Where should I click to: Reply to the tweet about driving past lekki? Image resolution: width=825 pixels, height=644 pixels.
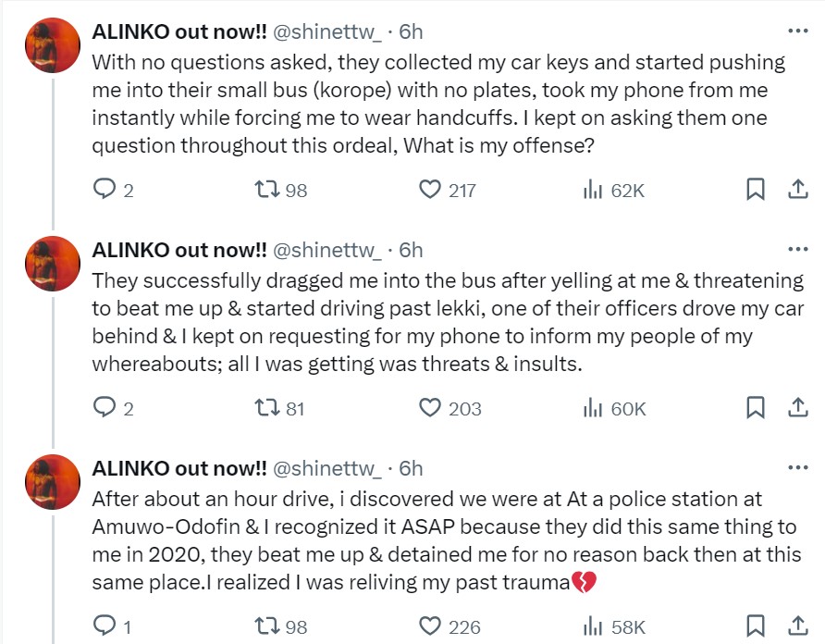(x=104, y=408)
